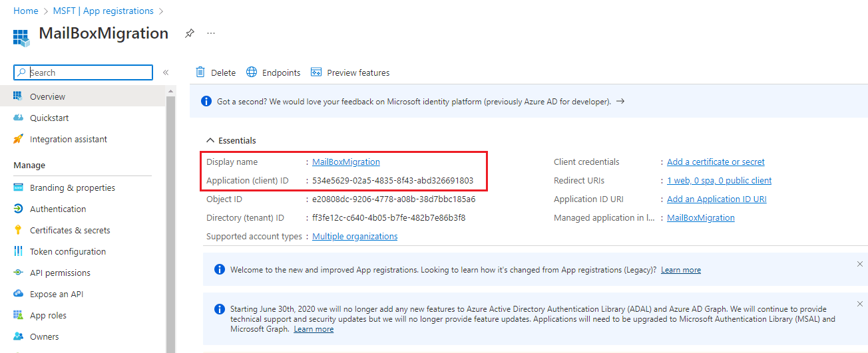Pin the MailBoxMigration page
The height and width of the screenshot is (353, 868).
(x=190, y=33)
